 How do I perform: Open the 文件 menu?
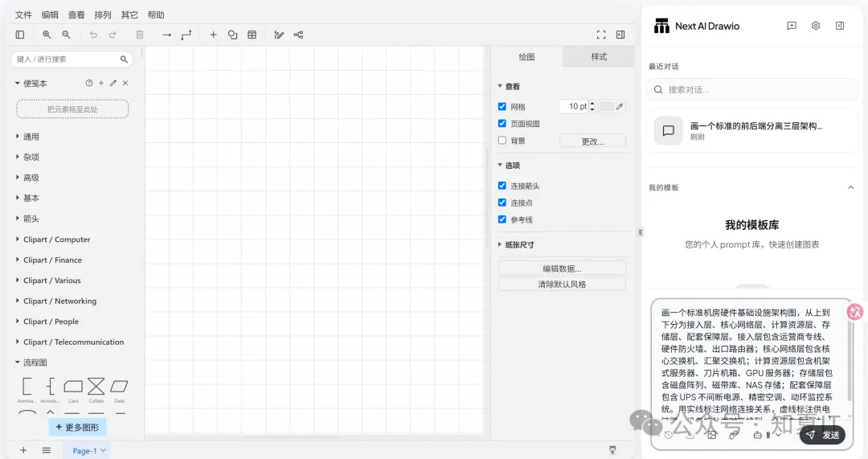click(x=23, y=15)
